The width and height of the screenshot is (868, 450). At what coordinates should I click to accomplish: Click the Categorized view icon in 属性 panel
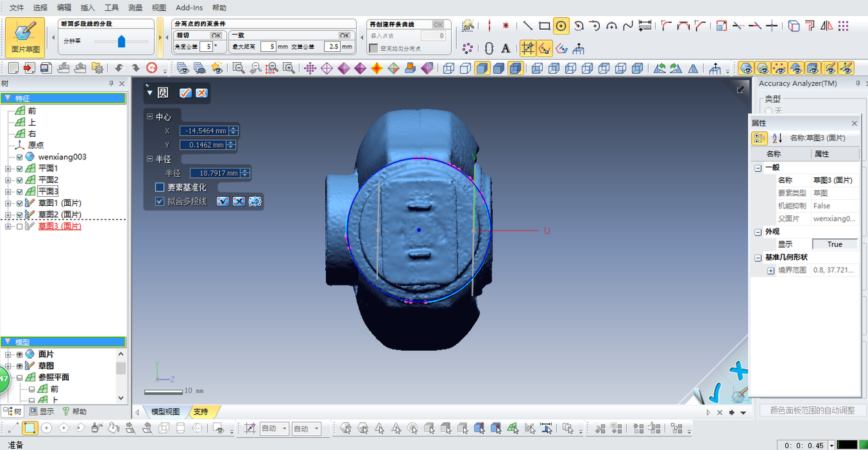pos(759,138)
